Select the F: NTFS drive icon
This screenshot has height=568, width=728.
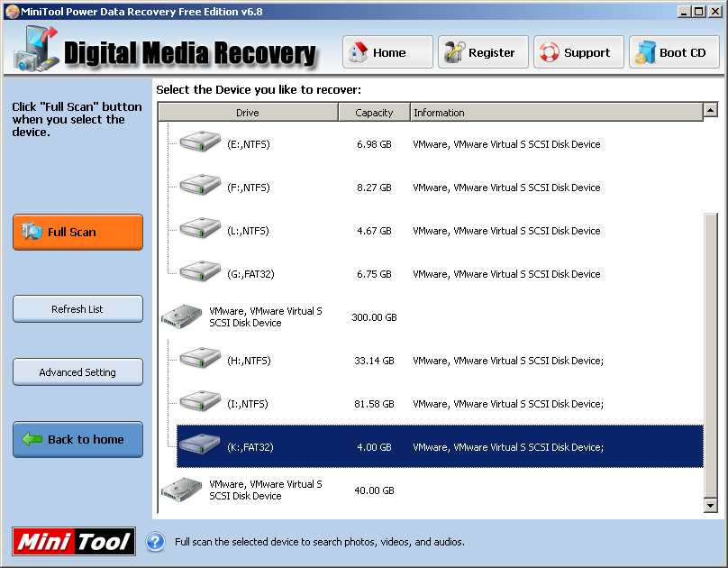coord(200,185)
